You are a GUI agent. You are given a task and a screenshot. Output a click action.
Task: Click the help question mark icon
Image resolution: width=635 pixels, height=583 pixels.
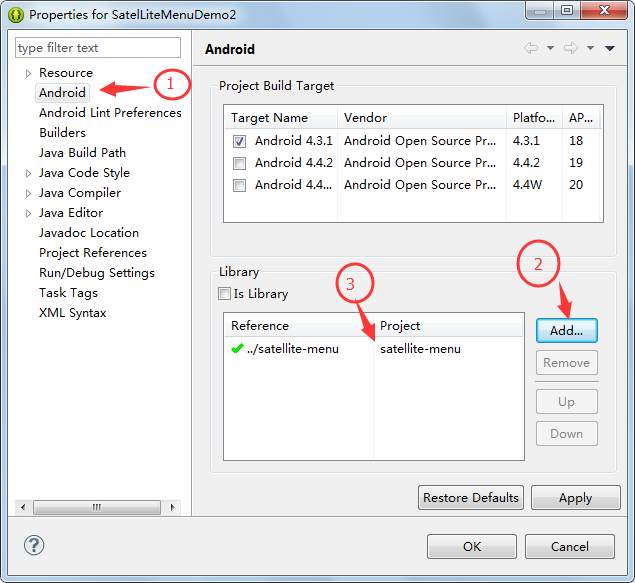[34, 545]
